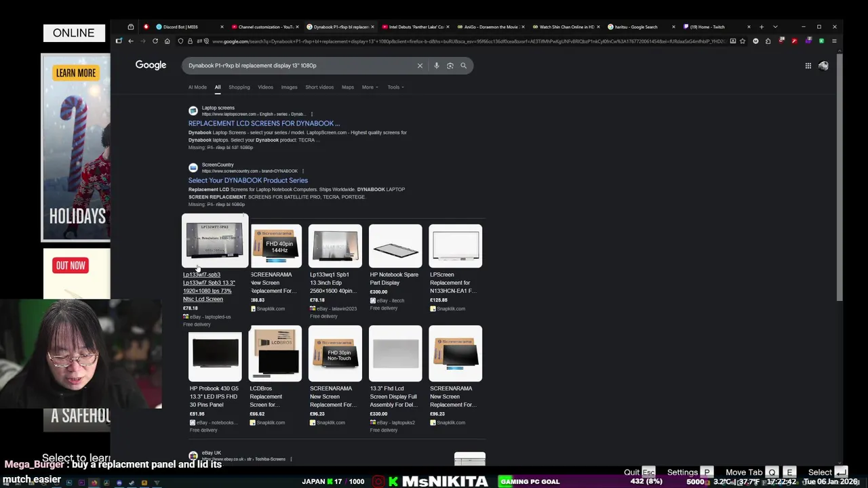Clear the Google search box text
This screenshot has width=868, height=488.
420,66
